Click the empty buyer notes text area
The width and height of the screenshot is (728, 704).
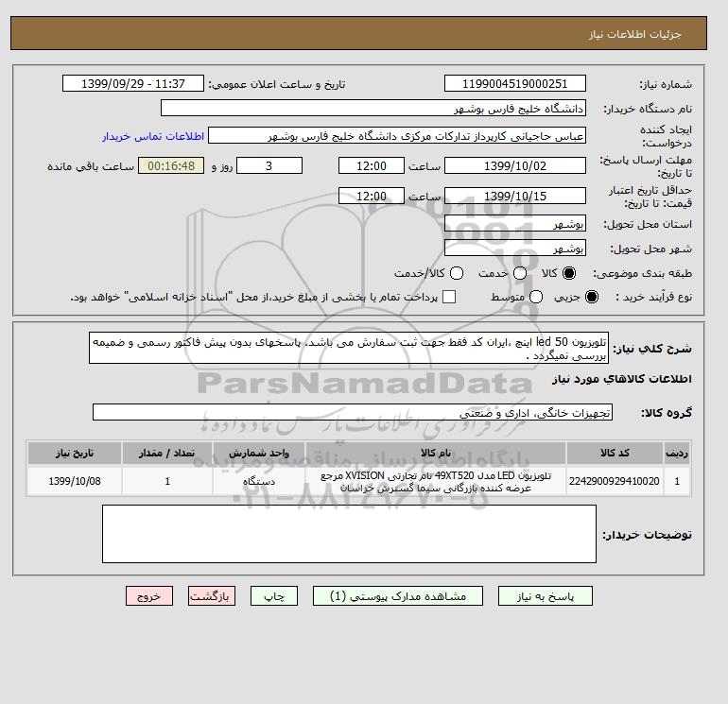(349, 534)
